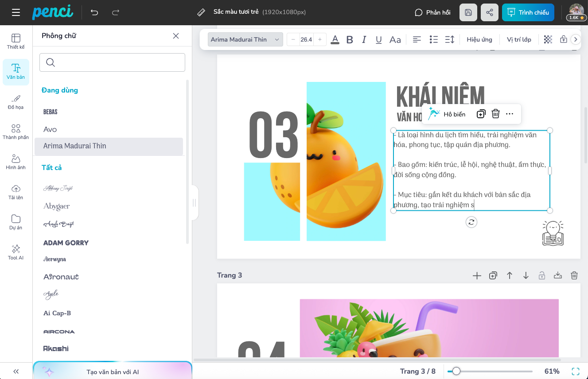The image size is (588, 379).
Task: Open the bulleted list formatting option
Action: [434, 39]
